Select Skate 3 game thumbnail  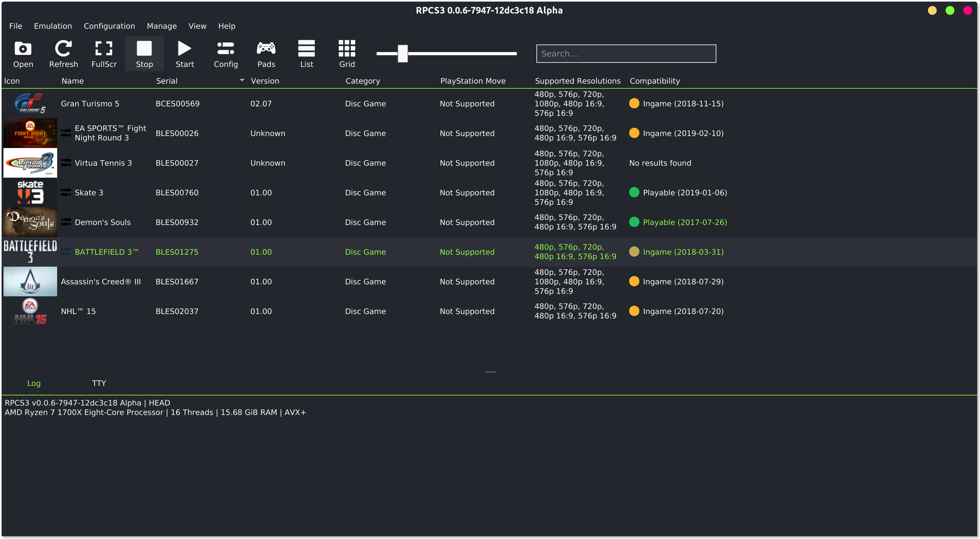30,192
